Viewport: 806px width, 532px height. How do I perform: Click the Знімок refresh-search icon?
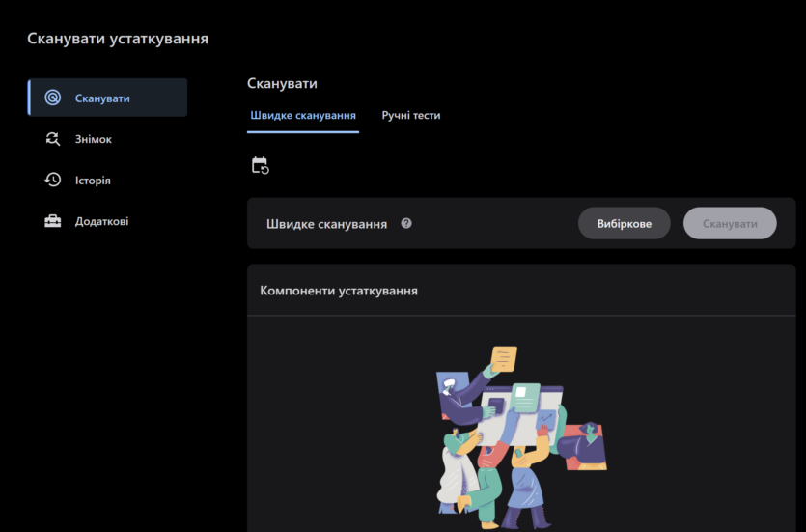tap(52, 139)
